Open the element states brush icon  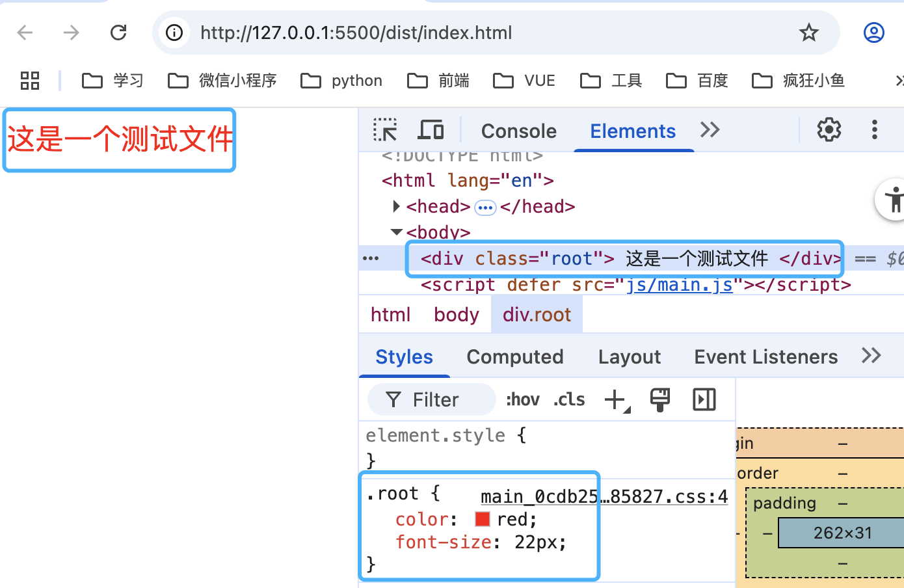tap(659, 399)
